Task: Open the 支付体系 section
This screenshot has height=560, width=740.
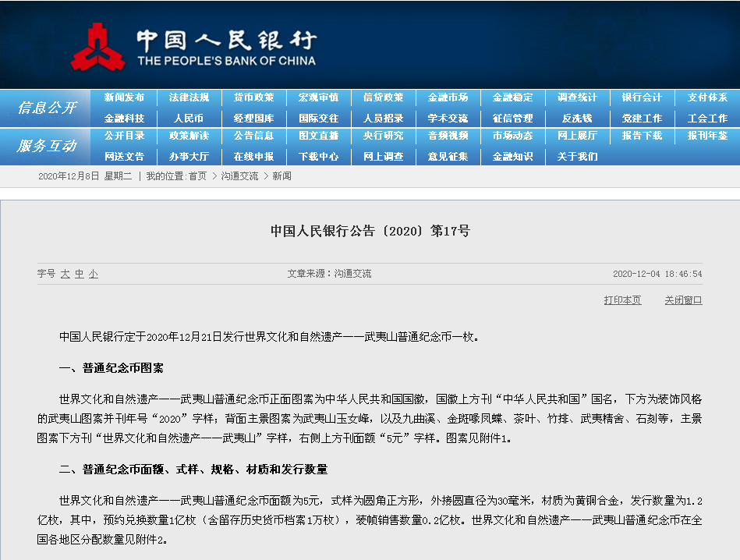Action: pyautogui.click(x=707, y=97)
